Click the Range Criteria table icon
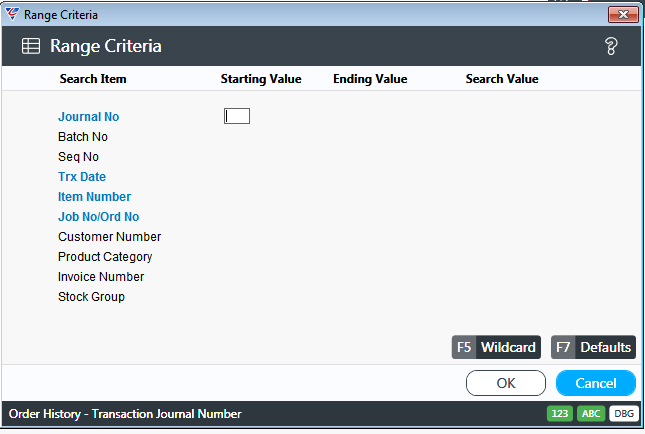 [x=31, y=46]
